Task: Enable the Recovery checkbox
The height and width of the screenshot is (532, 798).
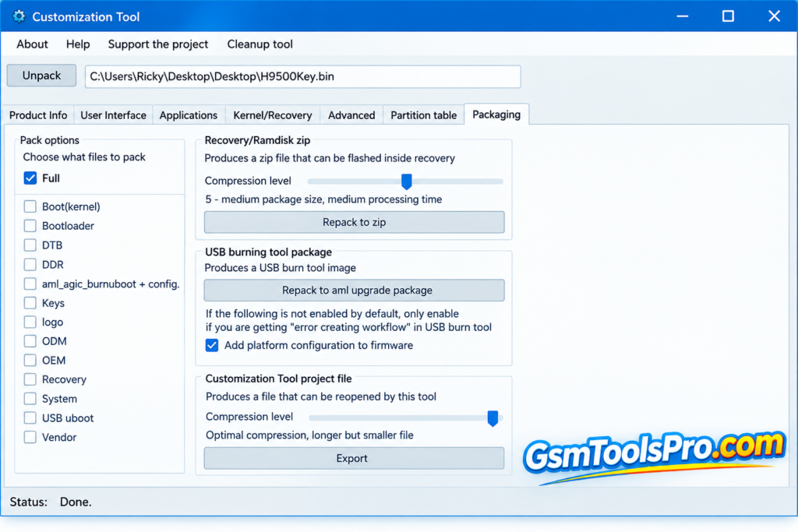Action: click(30, 379)
